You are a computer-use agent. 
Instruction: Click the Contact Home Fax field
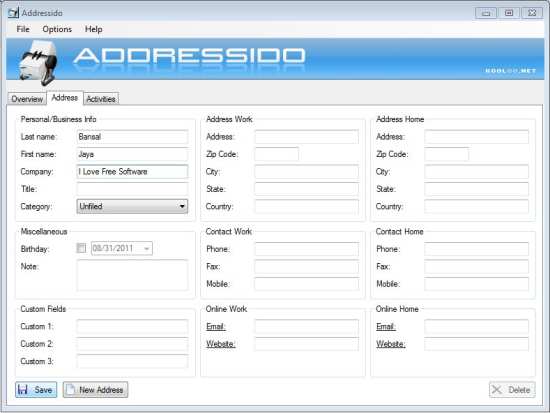tap(476, 266)
